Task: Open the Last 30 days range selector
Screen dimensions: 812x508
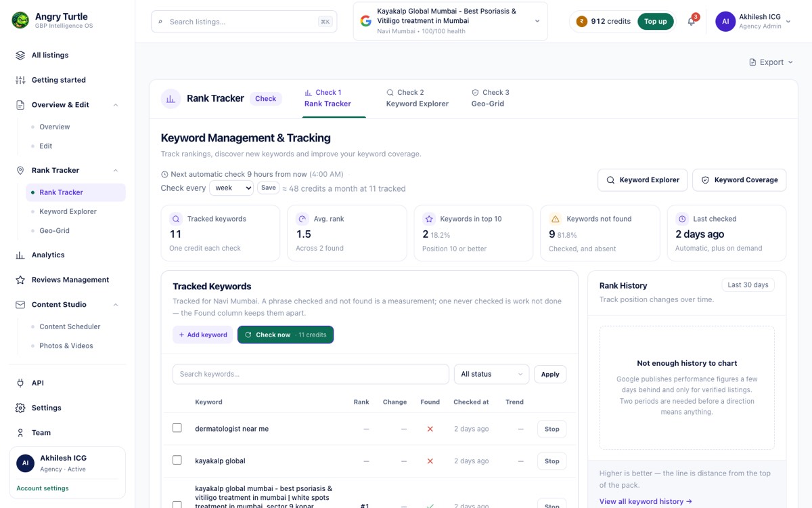Action: [x=748, y=285]
